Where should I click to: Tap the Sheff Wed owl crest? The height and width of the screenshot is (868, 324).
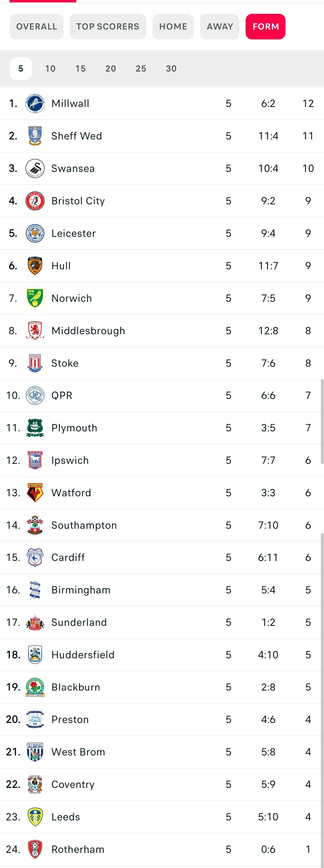click(35, 136)
